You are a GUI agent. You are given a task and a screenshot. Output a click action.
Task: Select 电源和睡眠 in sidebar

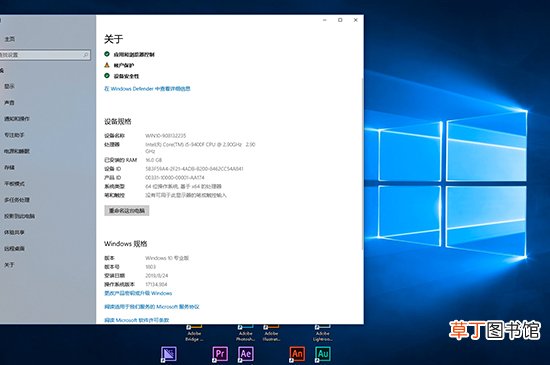[17, 151]
